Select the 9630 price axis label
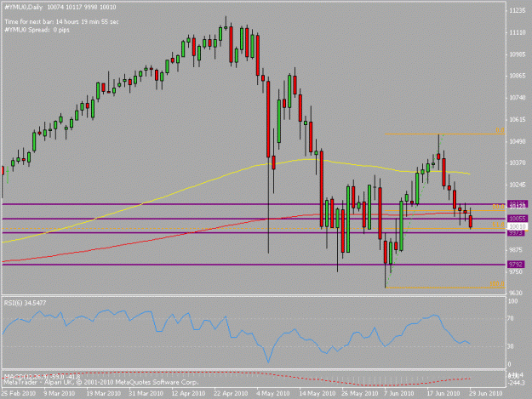Viewport: 532px width, 399px height. click(x=517, y=293)
